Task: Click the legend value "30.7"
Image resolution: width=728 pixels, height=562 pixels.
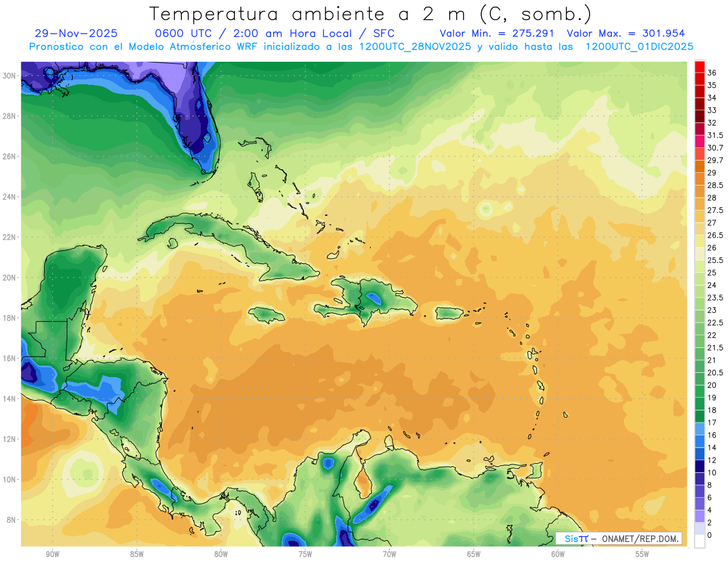Action: tap(715, 147)
